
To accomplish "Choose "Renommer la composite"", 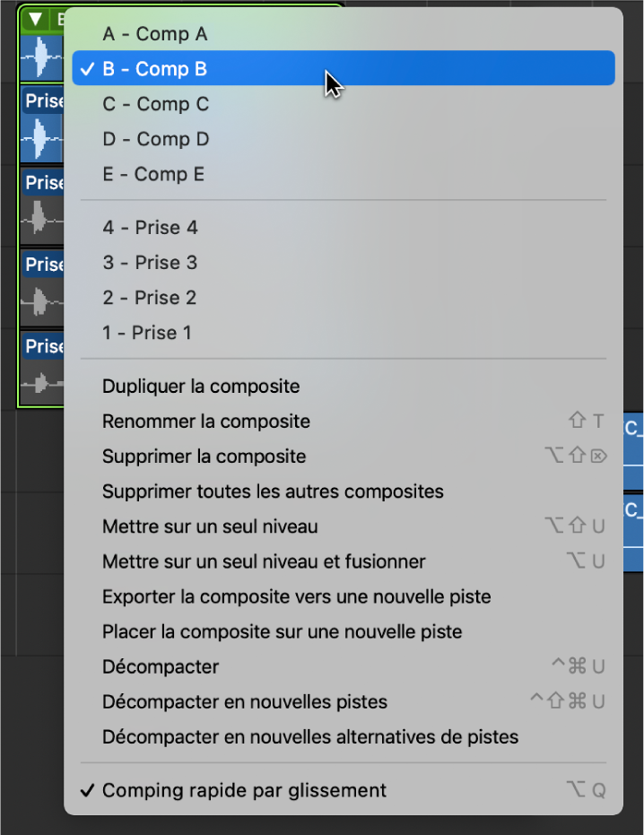I will tap(205, 422).
